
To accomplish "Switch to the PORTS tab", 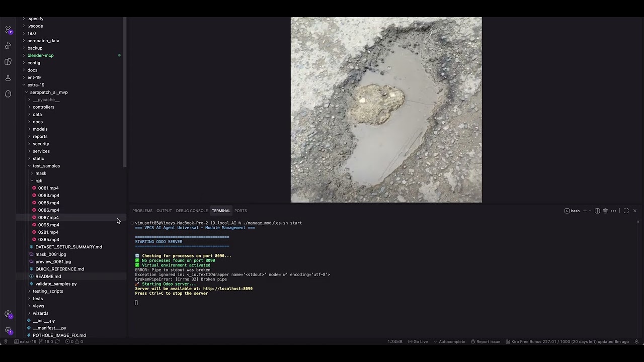I will coord(240,211).
